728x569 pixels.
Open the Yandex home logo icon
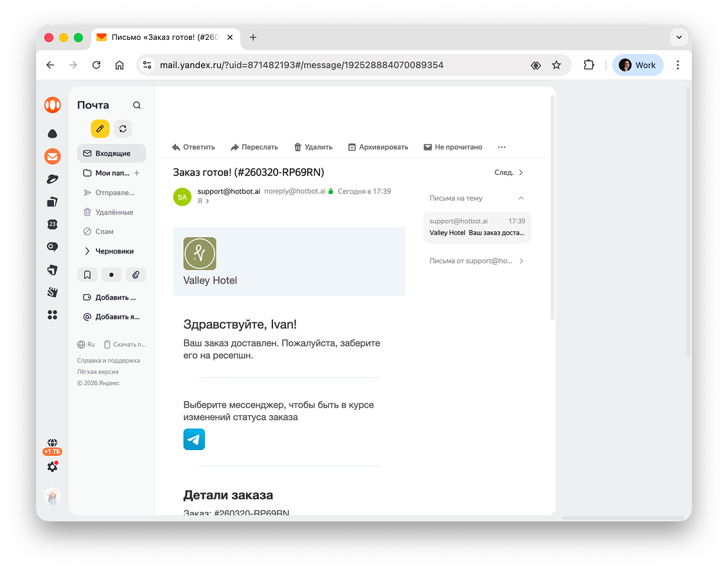[x=53, y=105]
